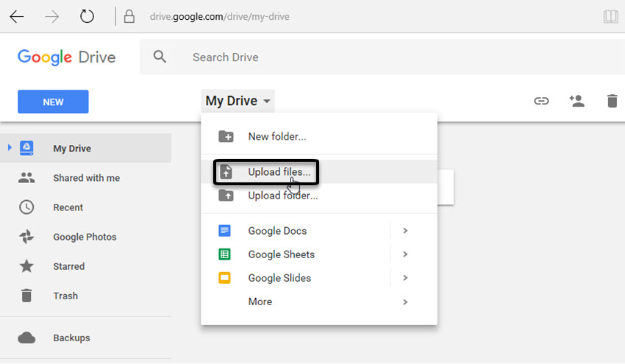Click the share add-person icon
625x364 pixels.
click(x=576, y=101)
